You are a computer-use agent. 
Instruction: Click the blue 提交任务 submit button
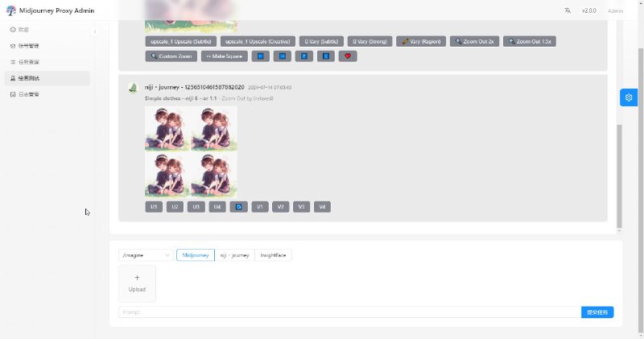point(597,312)
